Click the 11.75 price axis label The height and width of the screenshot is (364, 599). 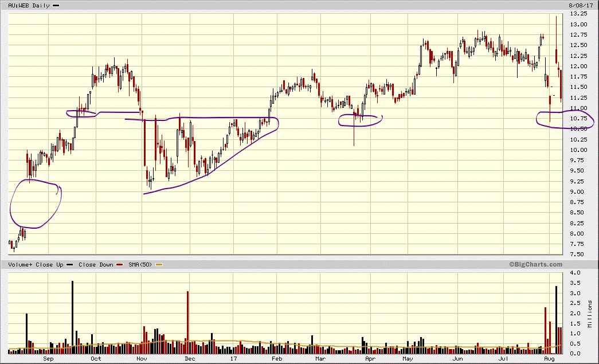pyautogui.click(x=578, y=76)
